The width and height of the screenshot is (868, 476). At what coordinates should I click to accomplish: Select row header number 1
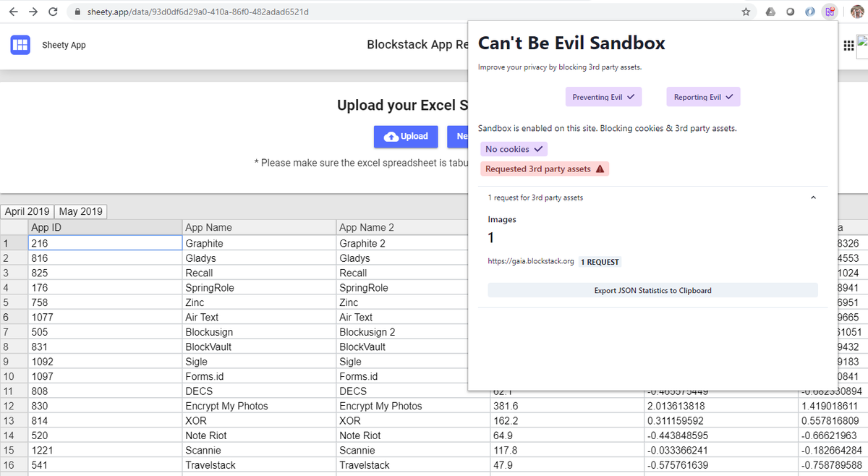[x=14, y=243]
